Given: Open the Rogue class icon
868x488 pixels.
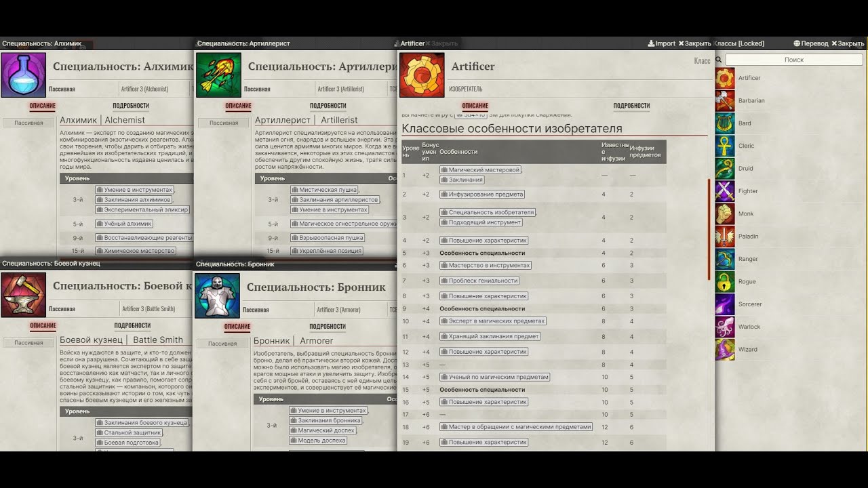Looking at the screenshot, I should click(x=725, y=281).
